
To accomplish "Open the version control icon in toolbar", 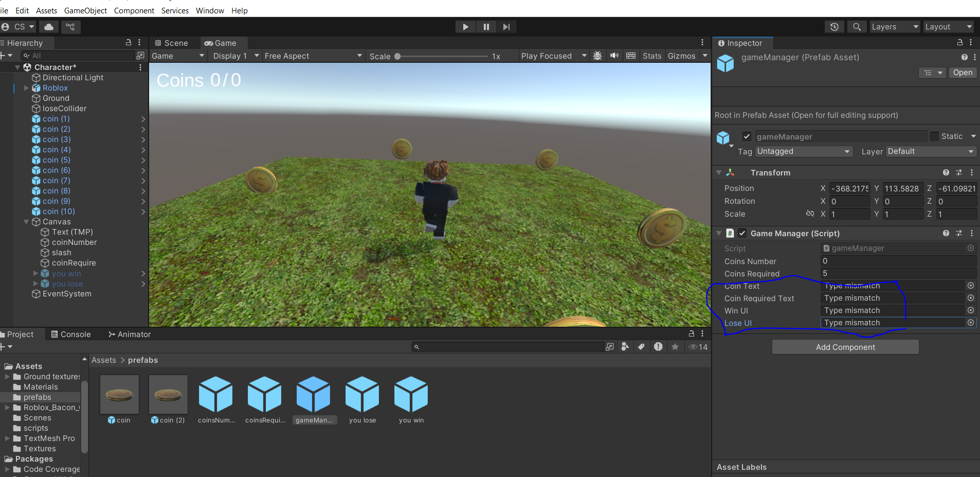I will (70, 27).
